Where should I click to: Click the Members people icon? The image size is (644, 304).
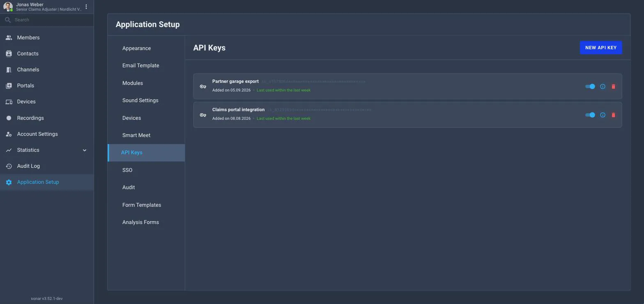tap(9, 38)
